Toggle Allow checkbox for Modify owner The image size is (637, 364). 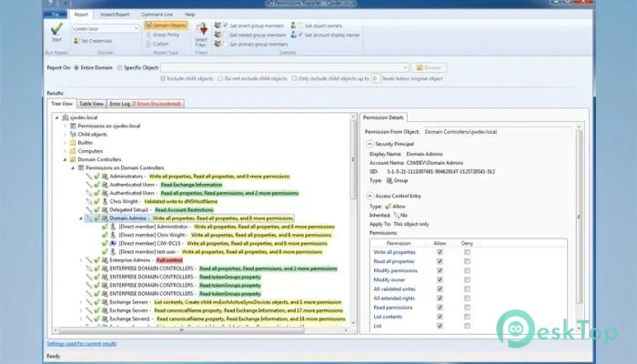pos(440,279)
